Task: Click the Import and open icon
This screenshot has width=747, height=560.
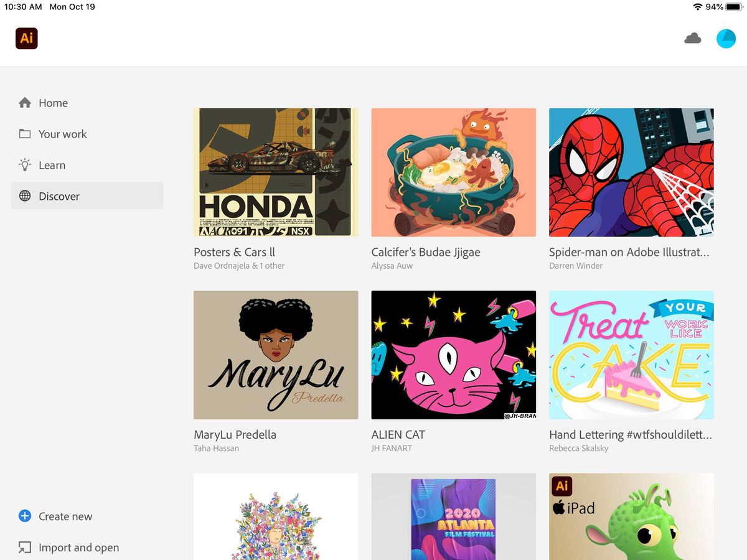Action: tap(25, 547)
